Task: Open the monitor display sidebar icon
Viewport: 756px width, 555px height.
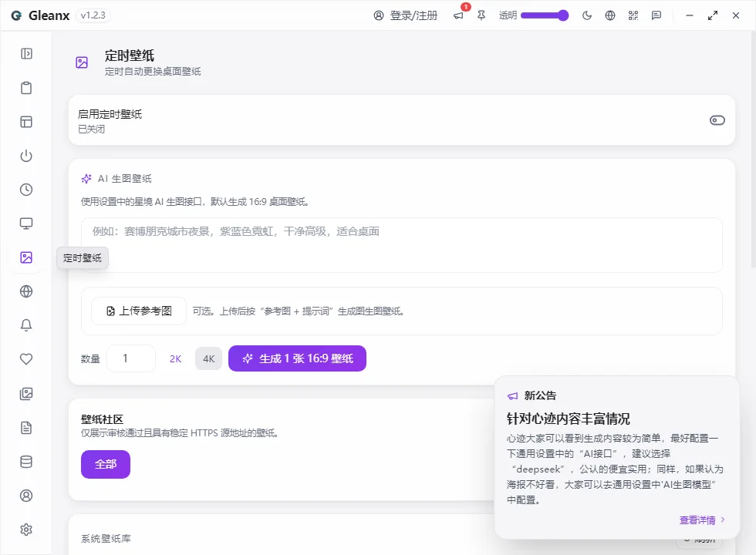Action: click(x=26, y=224)
